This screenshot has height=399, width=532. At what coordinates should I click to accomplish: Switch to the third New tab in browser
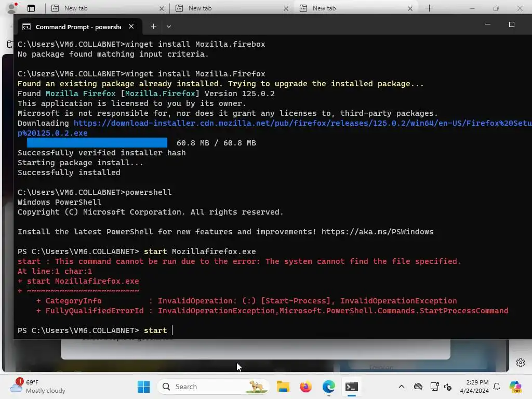[x=355, y=8]
